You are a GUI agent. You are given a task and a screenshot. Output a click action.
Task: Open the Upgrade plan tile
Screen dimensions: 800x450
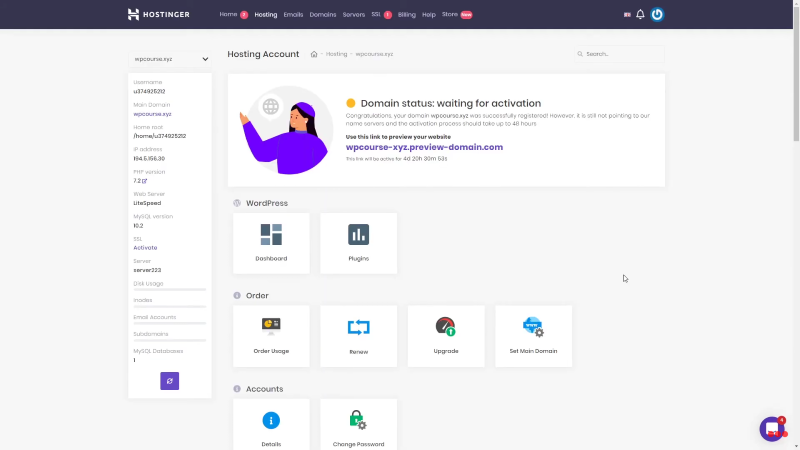(446, 327)
